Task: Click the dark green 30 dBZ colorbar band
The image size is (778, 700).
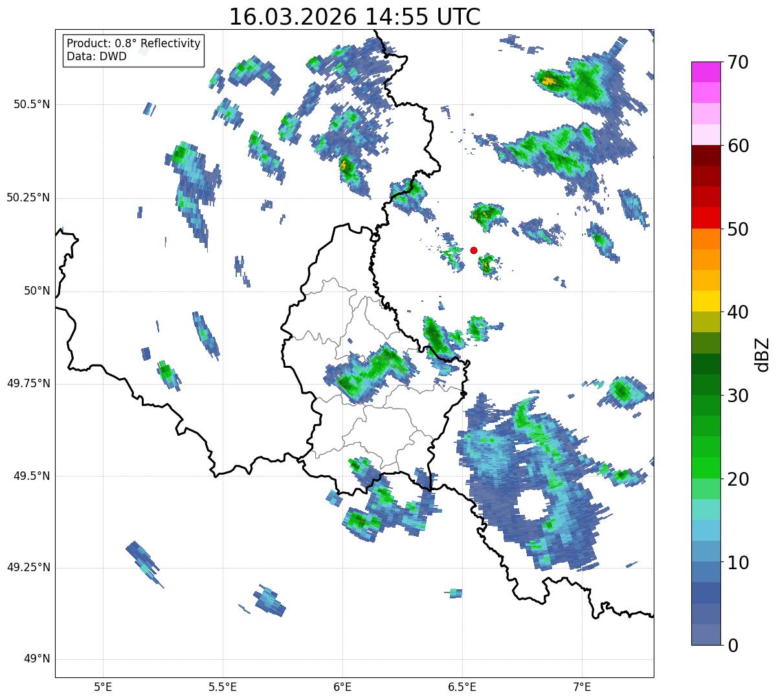Action: click(706, 385)
